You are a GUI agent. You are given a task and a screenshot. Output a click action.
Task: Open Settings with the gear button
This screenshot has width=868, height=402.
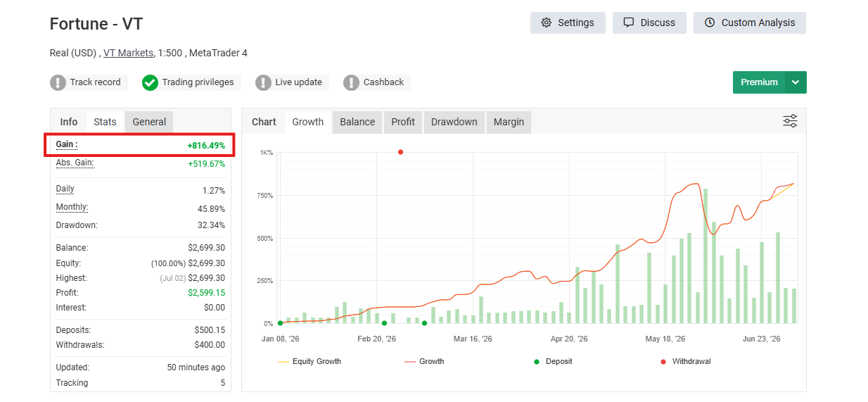567,23
